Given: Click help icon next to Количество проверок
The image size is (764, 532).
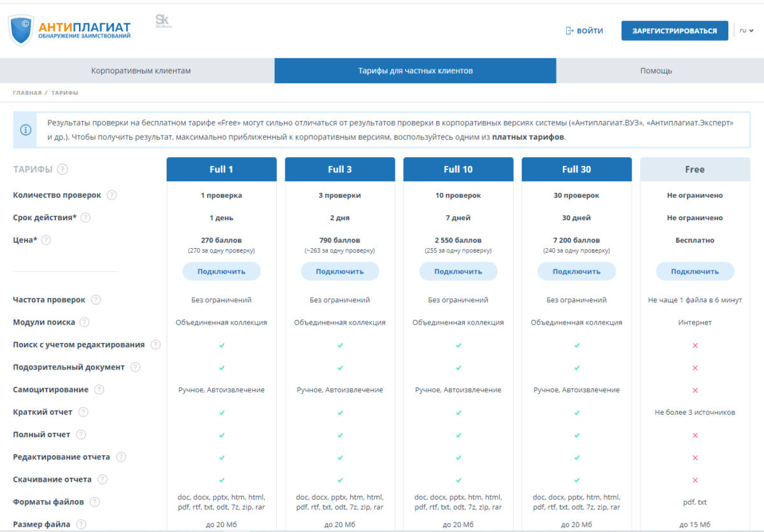Looking at the screenshot, I should click(x=112, y=195).
